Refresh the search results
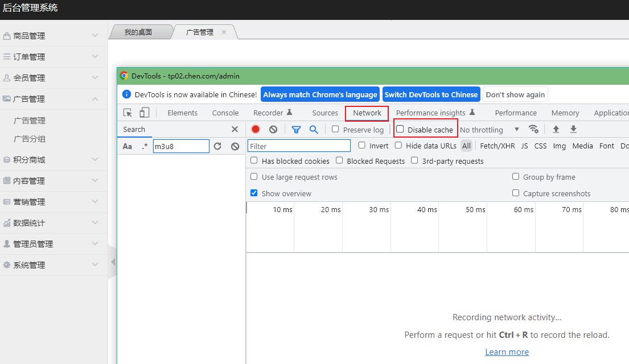The image size is (629, 364). click(217, 146)
